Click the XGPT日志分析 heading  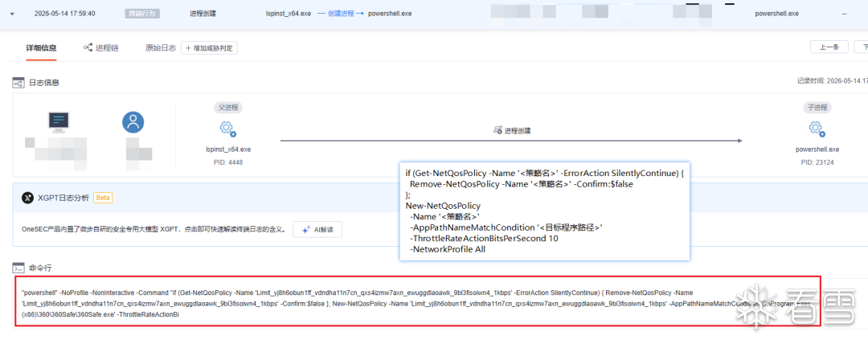click(x=63, y=198)
